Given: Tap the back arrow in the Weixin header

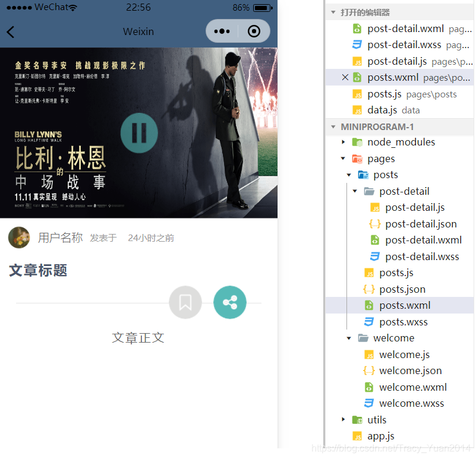Looking at the screenshot, I should click(x=11, y=32).
